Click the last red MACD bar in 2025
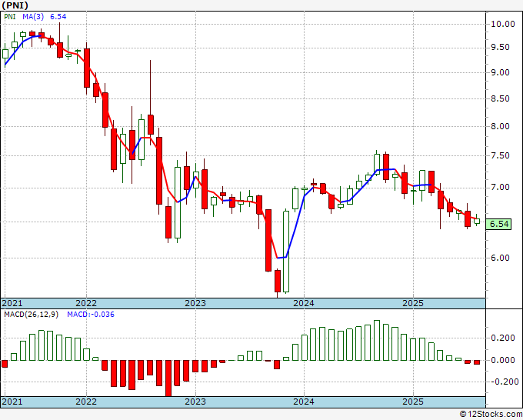Viewport: 523px width, 420px height. pyautogui.click(x=477, y=362)
